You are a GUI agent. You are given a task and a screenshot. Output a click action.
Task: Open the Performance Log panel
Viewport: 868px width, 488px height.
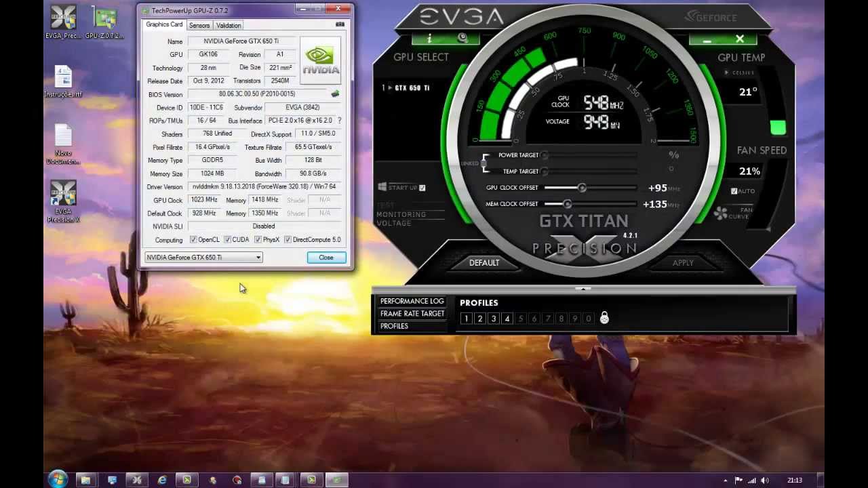tap(412, 301)
